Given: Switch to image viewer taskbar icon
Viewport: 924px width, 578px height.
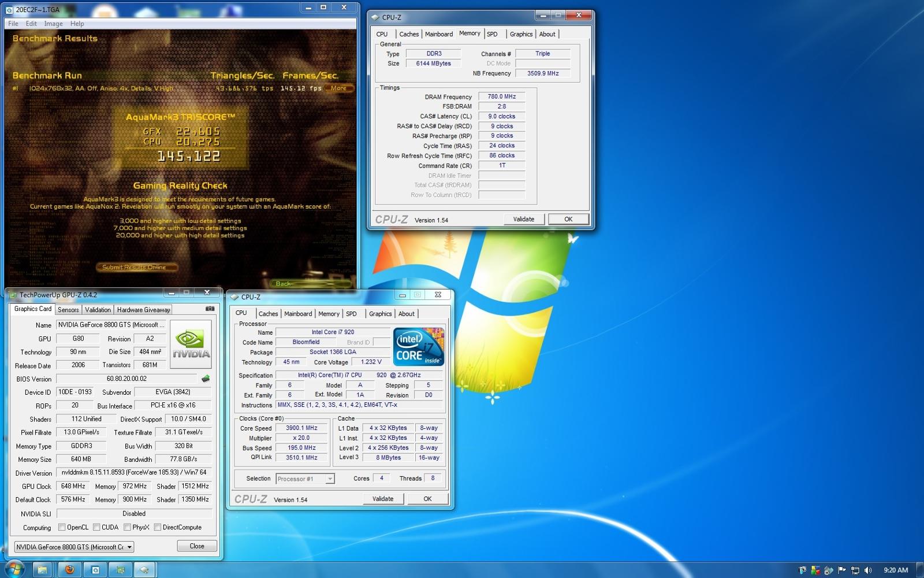Looking at the screenshot, I should [96, 570].
